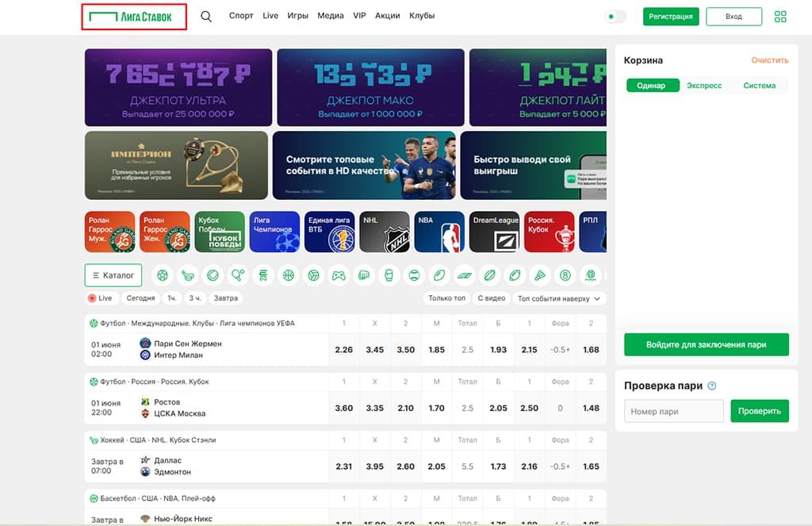Click the Регистрация button

[671, 17]
